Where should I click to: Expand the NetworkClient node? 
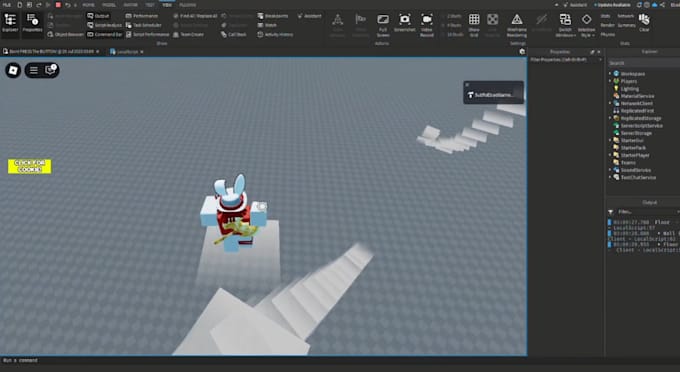pyautogui.click(x=610, y=103)
